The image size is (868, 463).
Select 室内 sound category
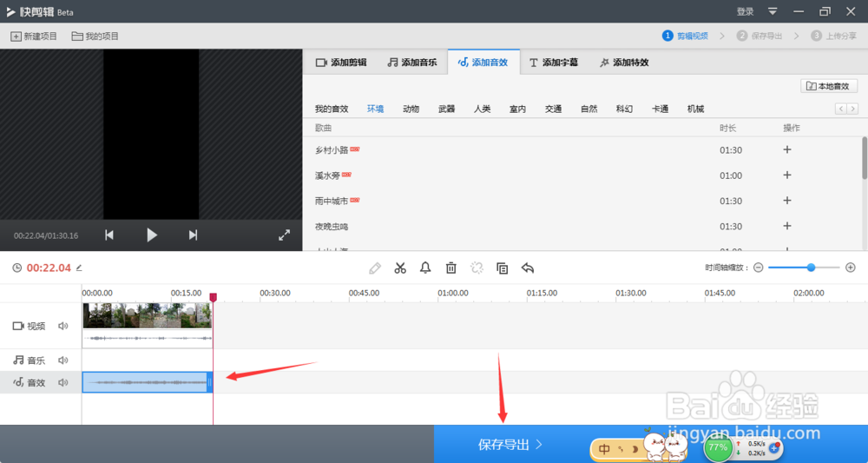coord(517,109)
